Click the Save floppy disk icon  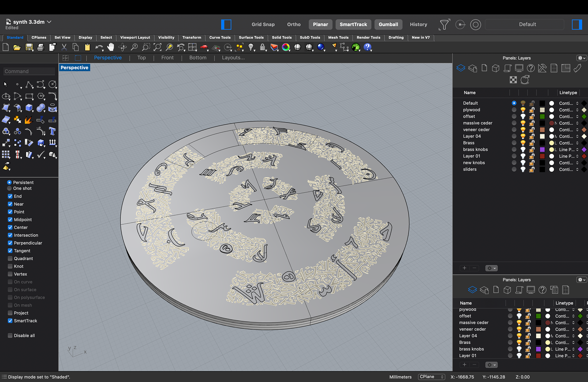pos(29,47)
